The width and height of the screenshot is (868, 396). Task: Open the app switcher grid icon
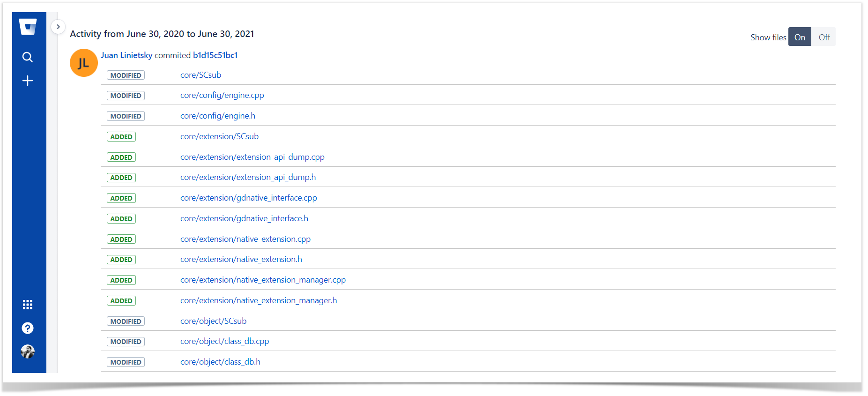tap(28, 305)
